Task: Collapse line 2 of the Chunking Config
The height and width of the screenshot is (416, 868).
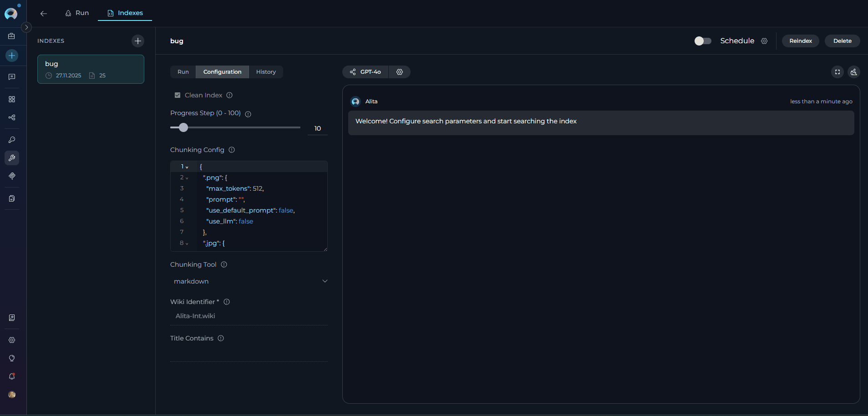Action: coord(187,178)
